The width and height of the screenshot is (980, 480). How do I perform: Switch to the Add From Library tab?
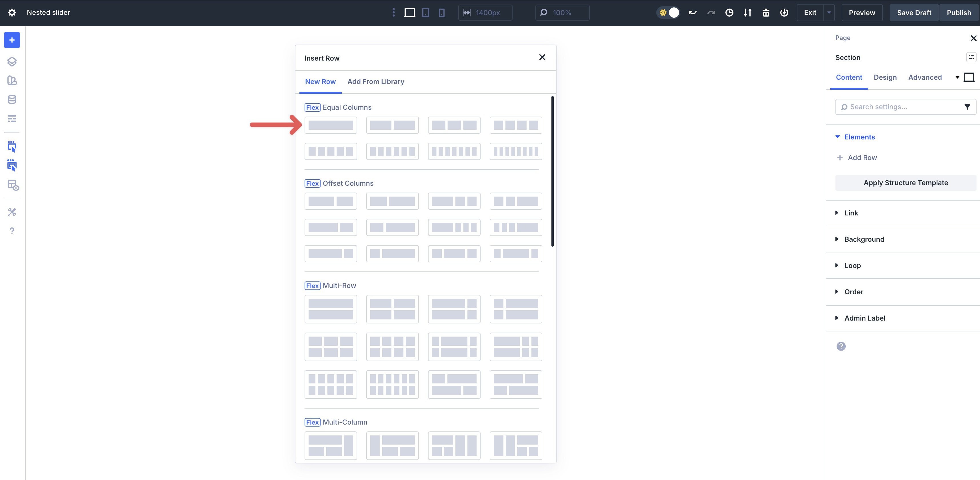click(375, 82)
